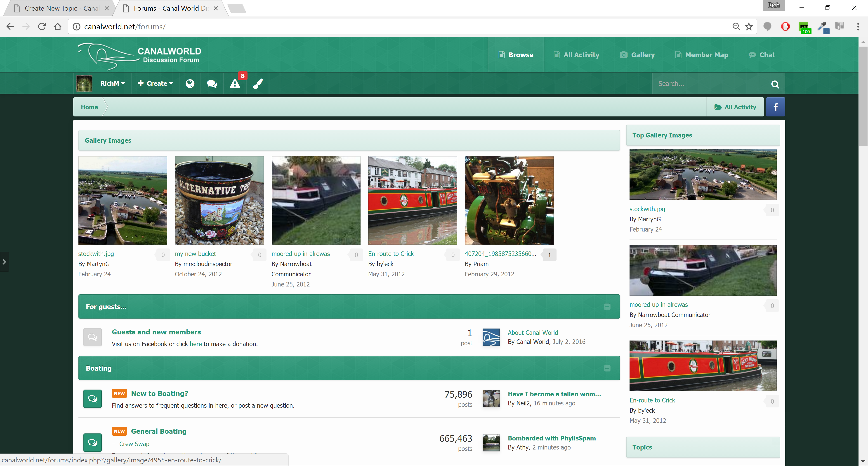Open the Guests and new members forum
Screen dimensions: 868x466
tap(156, 332)
